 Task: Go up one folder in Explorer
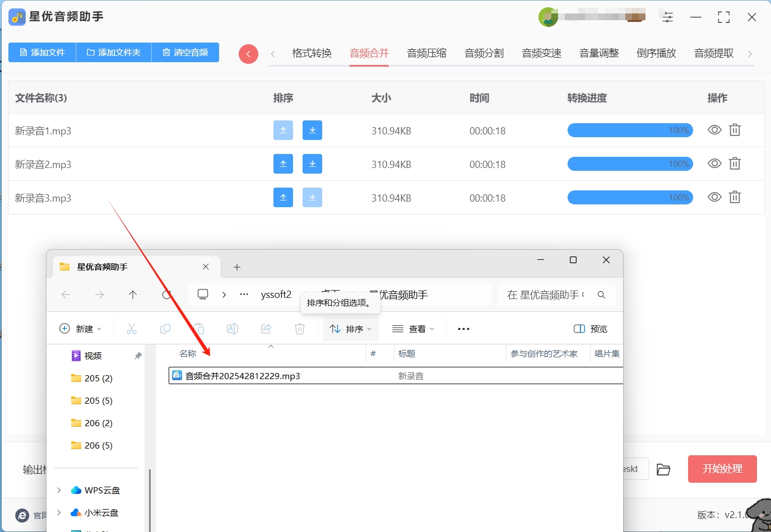[133, 295]
